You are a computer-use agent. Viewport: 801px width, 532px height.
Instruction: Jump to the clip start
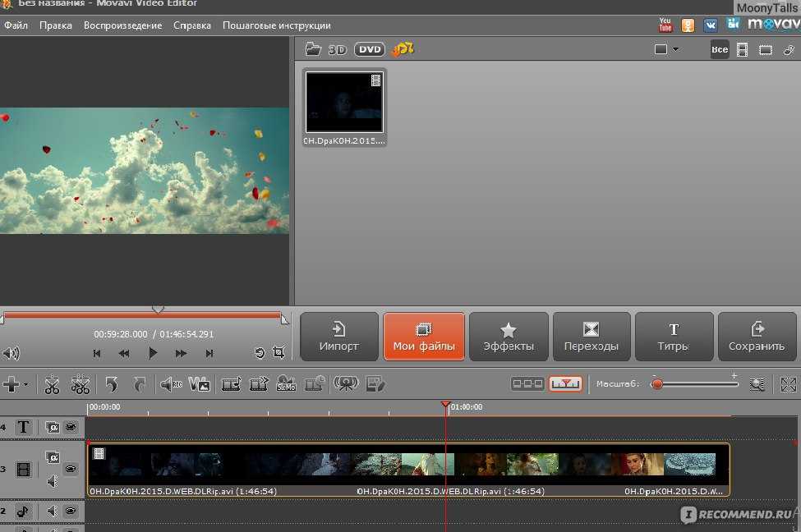point(97,353)
